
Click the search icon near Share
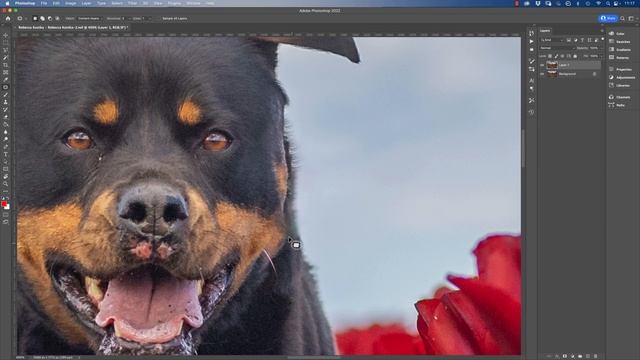(x=623, y=18)
